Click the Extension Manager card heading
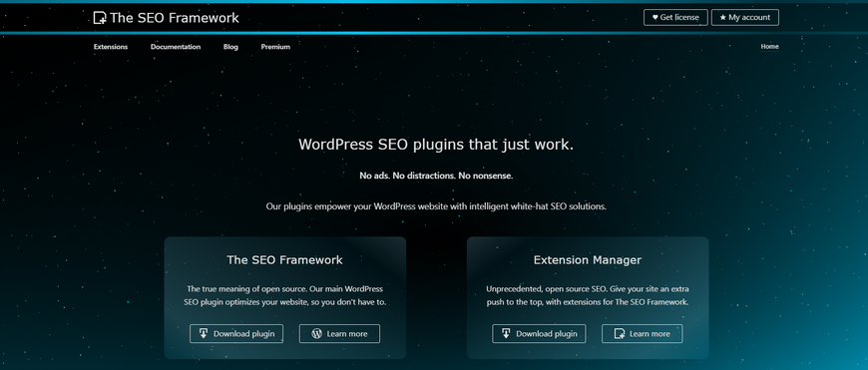 [588, 260]
